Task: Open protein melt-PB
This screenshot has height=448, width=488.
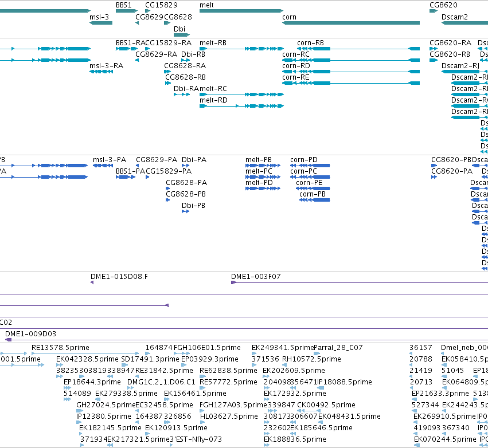Action: [x=259, y=160]
